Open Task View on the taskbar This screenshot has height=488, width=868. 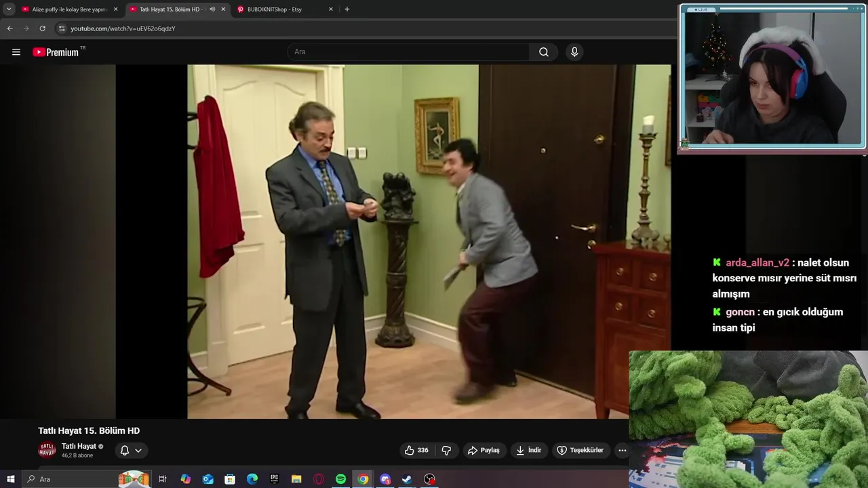click(x=163, y=479)
